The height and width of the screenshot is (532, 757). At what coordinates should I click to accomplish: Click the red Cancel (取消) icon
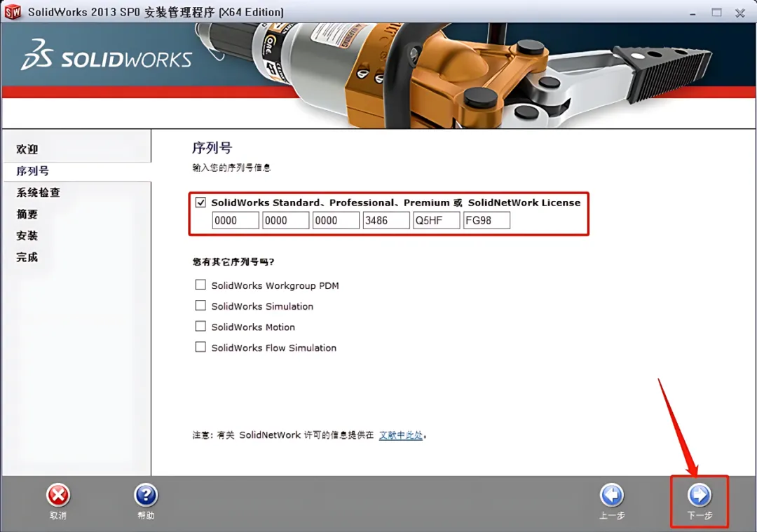pos(58,496)
